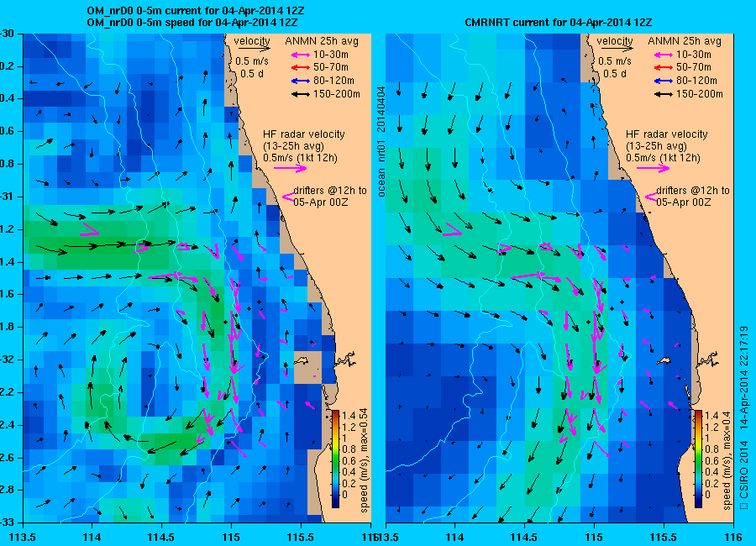Click red 50-70m arrow in left legend
This screenshot has height=546, width=756.
coord(301,67)
